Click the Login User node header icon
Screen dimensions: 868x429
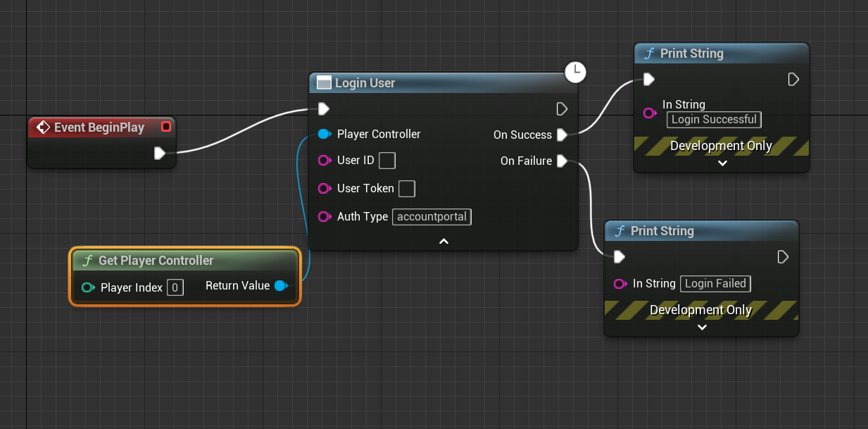click(x=324, y=83)
